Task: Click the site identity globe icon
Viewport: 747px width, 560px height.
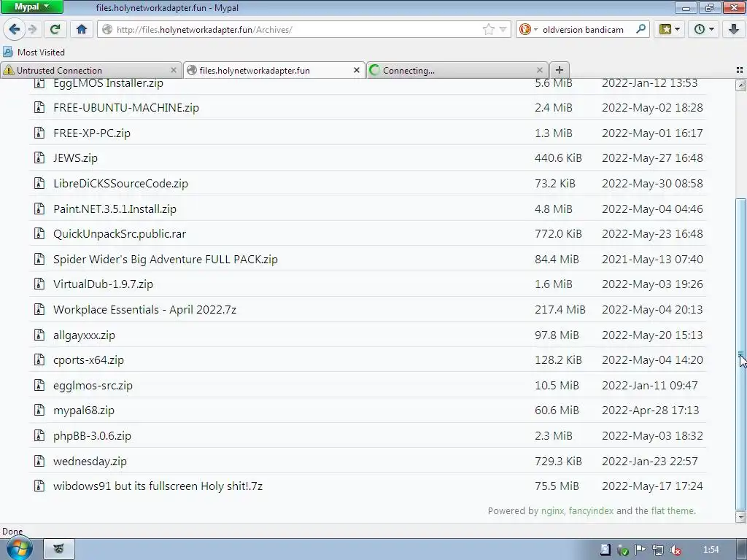Action: tap(107, 29)
